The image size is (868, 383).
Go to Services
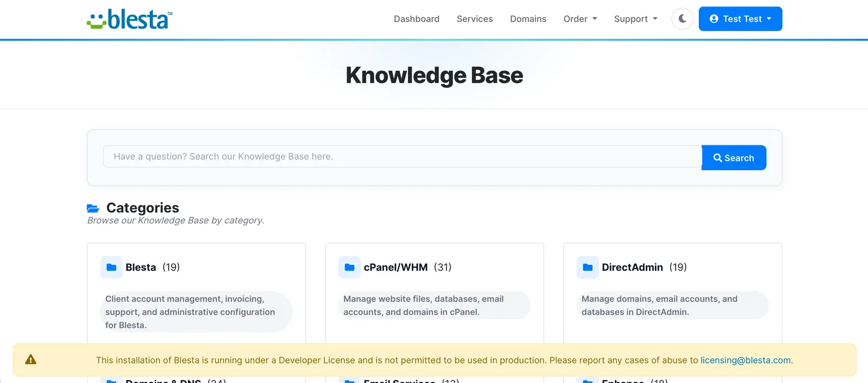[x=475, y=19]
